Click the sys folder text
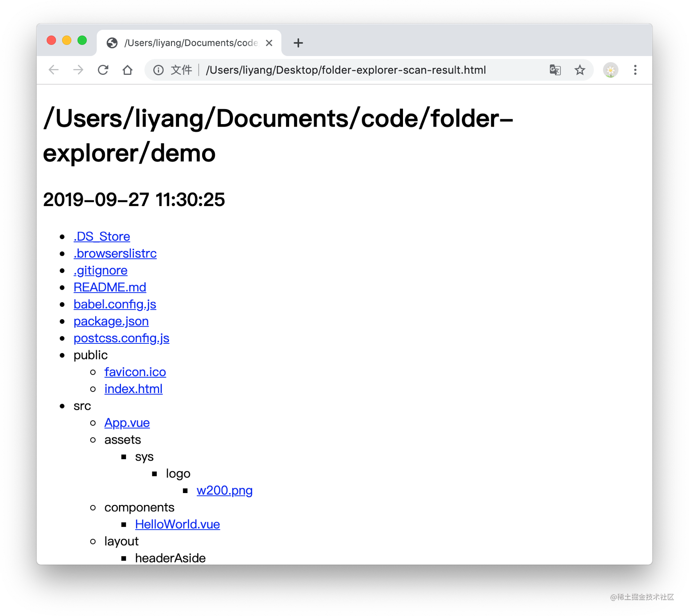Image resolution: width=689 pixels, height=616 pixels. 144,456
